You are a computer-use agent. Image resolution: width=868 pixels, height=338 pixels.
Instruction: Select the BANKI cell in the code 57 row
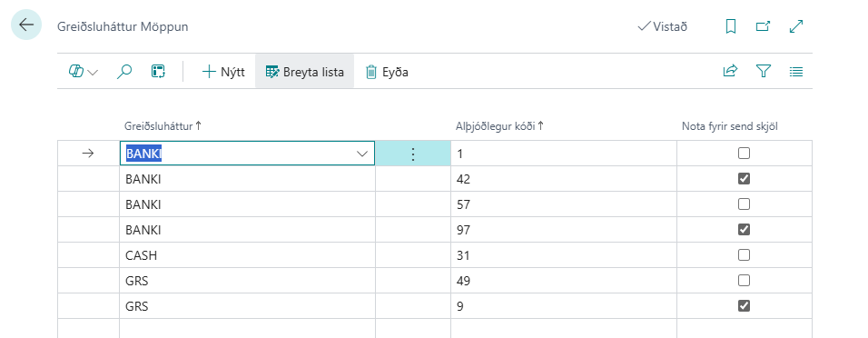[248, 204]
